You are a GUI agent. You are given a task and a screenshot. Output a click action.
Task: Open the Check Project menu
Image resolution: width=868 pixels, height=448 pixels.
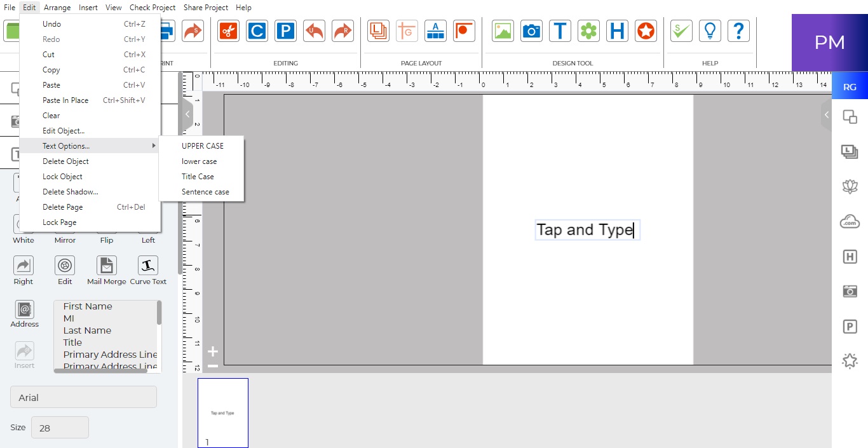153,8
